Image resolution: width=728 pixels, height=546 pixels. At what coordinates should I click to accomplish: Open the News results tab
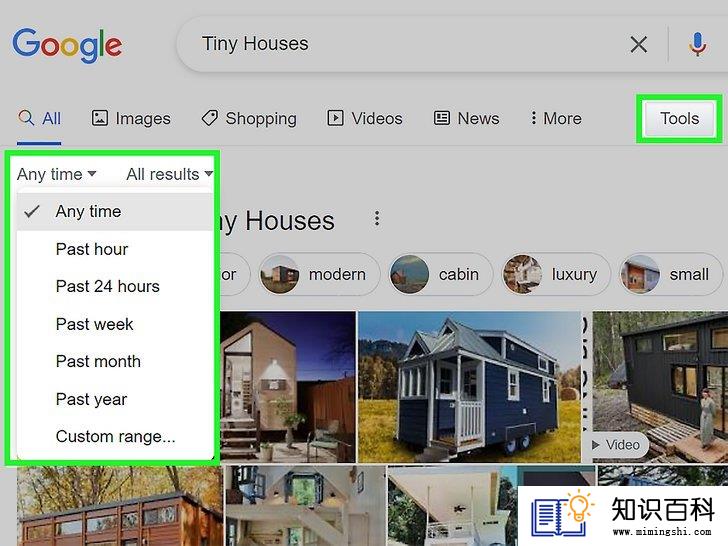tap(467, 118)
